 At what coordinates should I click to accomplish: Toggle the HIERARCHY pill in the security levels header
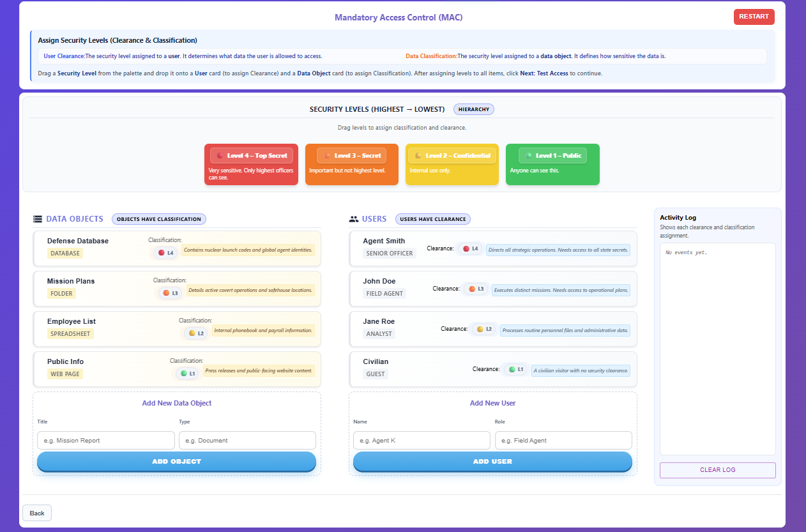[473, 109]
